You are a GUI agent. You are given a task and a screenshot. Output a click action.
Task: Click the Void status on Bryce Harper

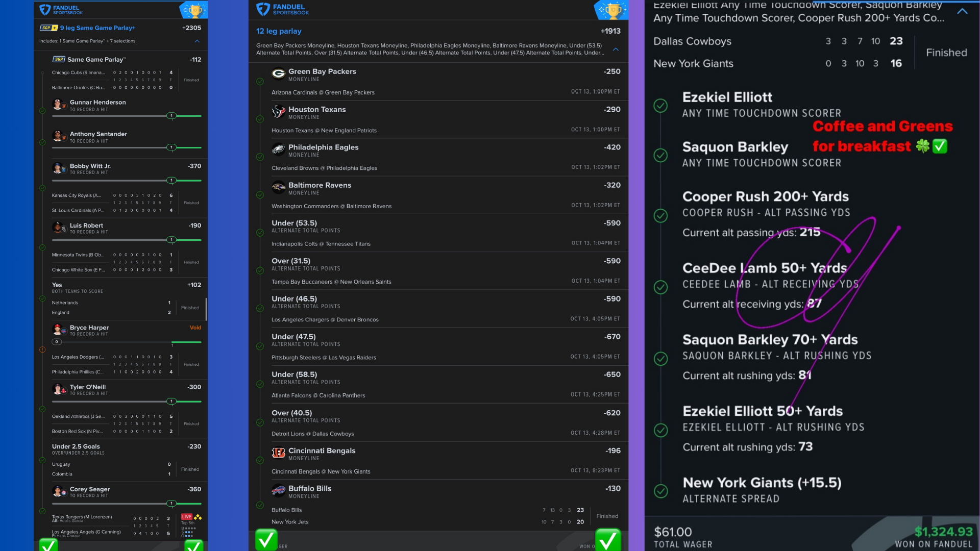click(195, 328)
